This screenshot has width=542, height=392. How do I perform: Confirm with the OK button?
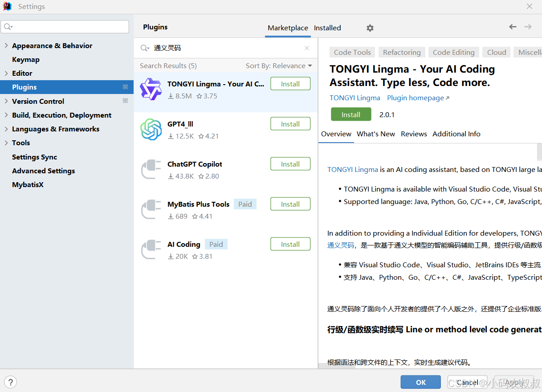pyautogui.click(x=421, y=382)
